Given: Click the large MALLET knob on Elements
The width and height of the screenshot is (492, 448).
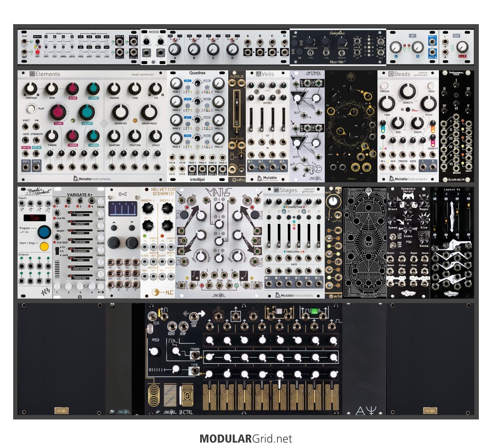Looking at the screenshot, I should point(87,113).
